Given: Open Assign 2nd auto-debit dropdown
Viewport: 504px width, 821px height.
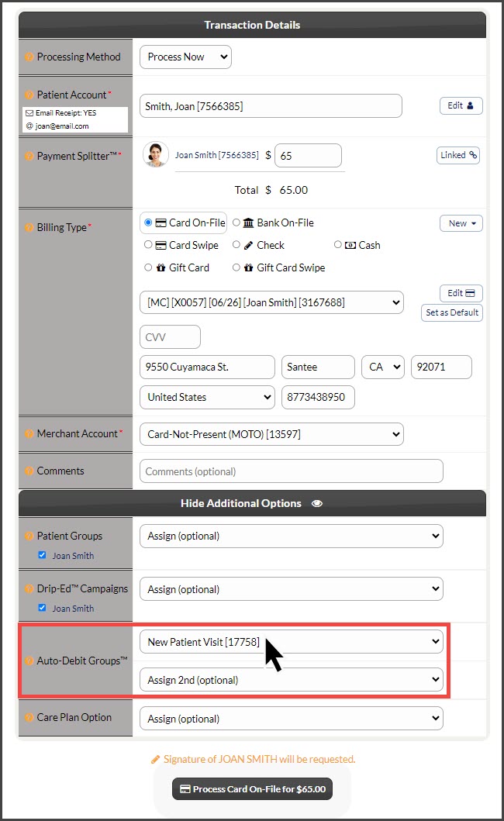Looking at the screenshot, I should [x=292, y=680].
